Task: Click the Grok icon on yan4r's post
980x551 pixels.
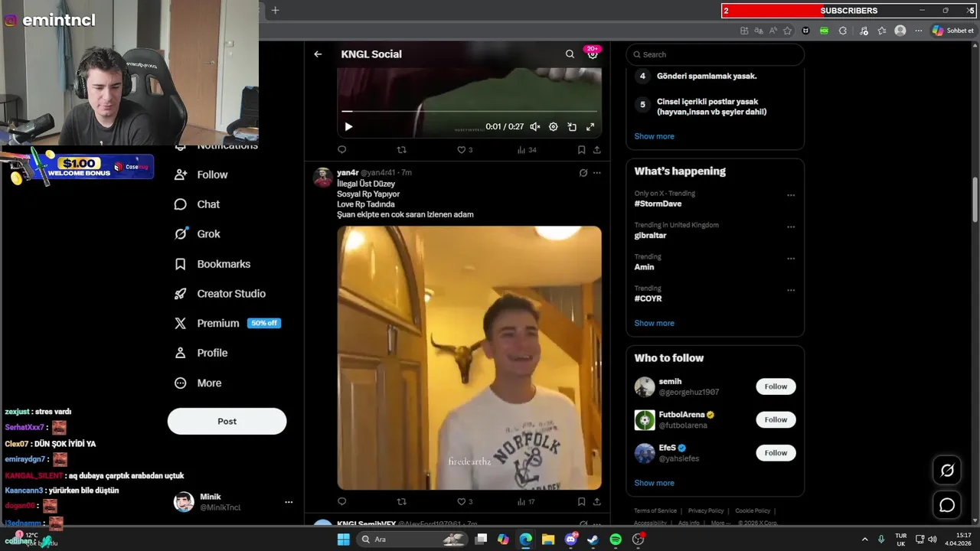Action: point(583,173)
